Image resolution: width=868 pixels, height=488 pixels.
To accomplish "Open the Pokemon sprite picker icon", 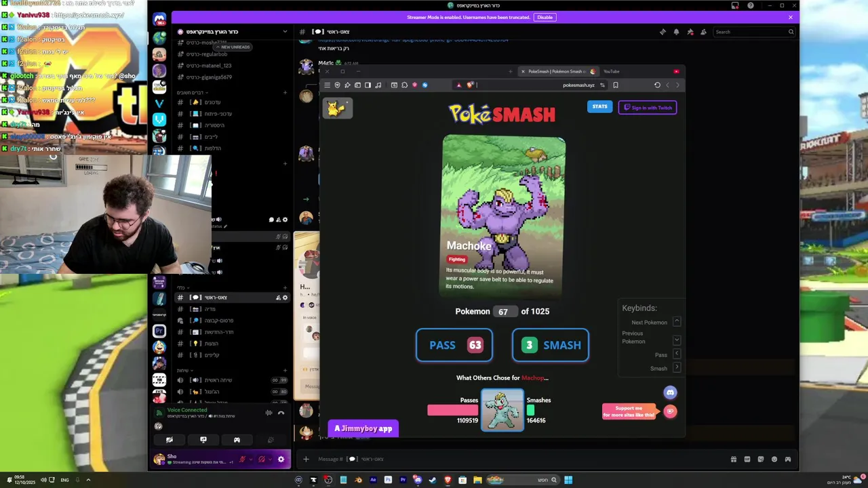I will 337,108.
